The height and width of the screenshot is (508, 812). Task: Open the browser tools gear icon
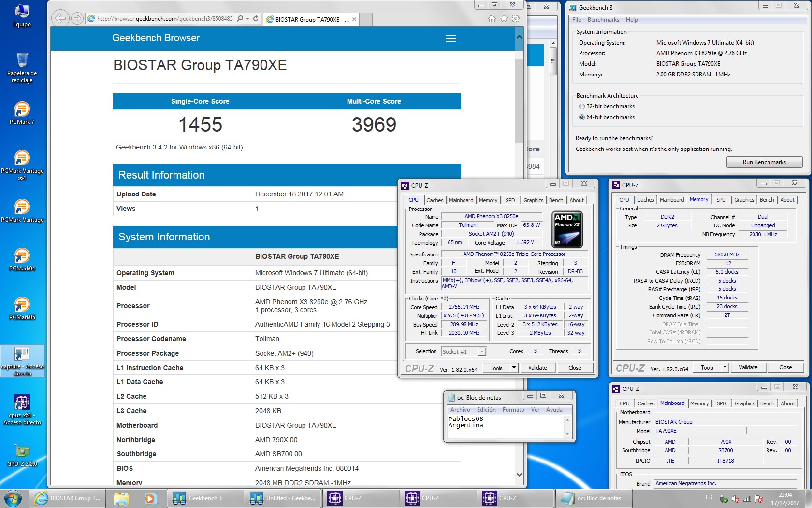516,18
